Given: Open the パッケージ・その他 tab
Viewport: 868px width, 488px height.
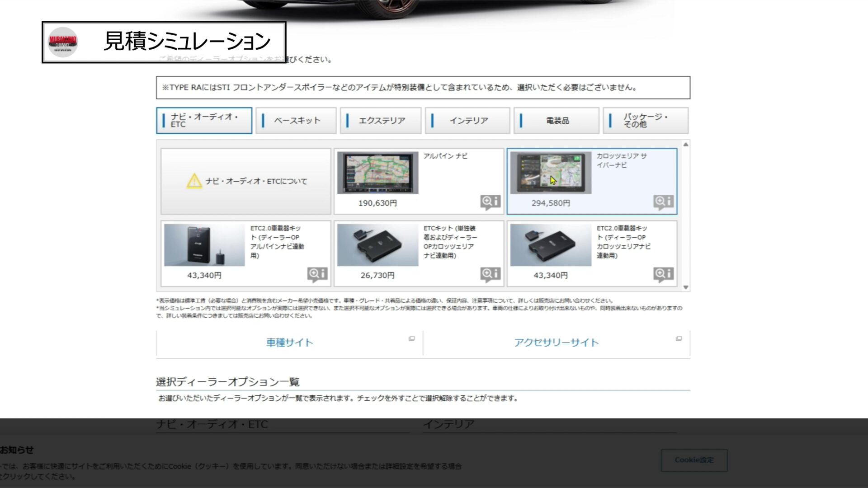Looking at the screenshot, I should [645, 121].
